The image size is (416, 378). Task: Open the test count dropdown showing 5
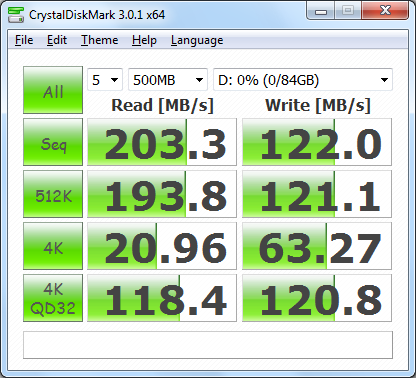coord(105,80)
